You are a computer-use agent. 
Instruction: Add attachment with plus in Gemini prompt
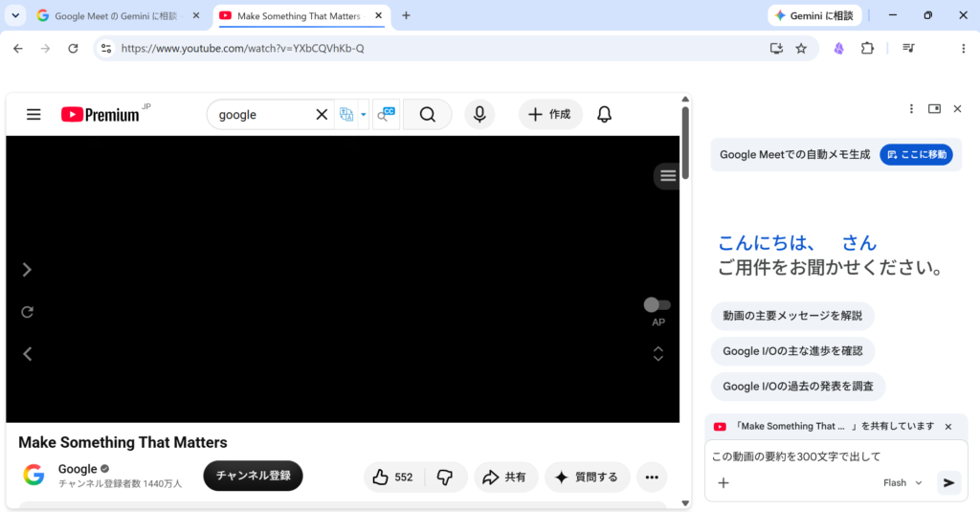724,482
